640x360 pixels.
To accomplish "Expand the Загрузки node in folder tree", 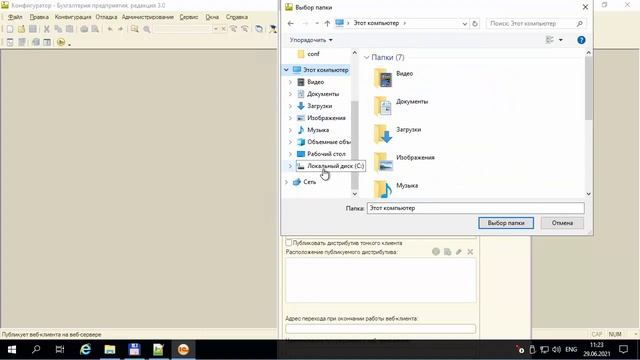I will pos(290,106).
